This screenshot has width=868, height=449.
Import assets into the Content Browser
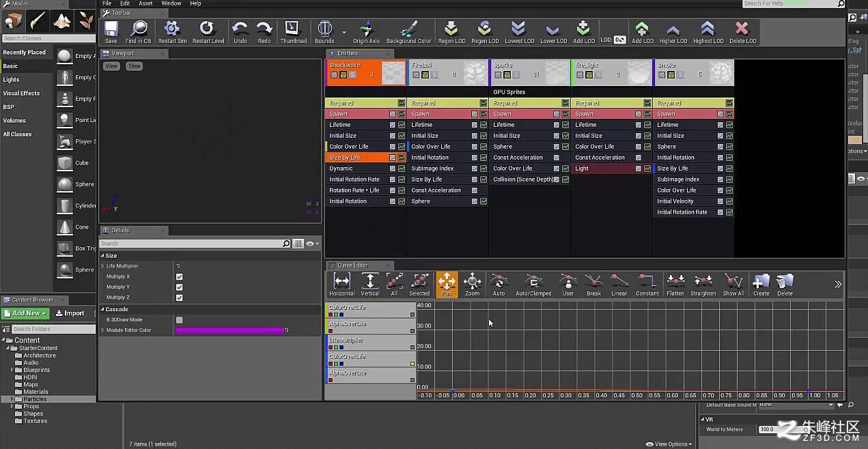[70, 313]
